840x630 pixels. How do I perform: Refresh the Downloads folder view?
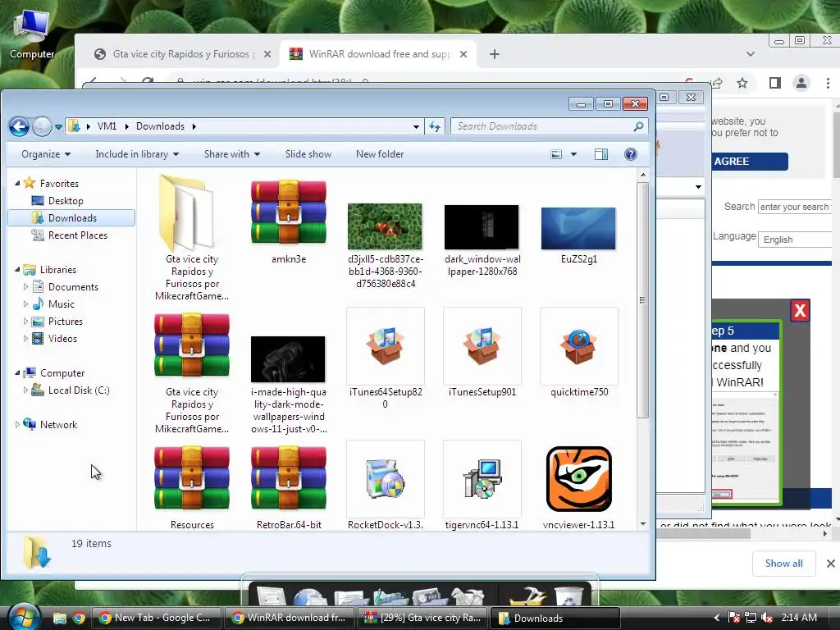coord(435,126)
